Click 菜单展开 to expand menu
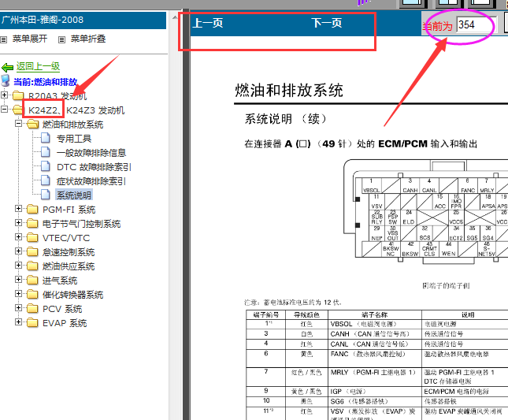Viewport: 508px width, 420px height. pyautogui.click(x=30, y=39)
